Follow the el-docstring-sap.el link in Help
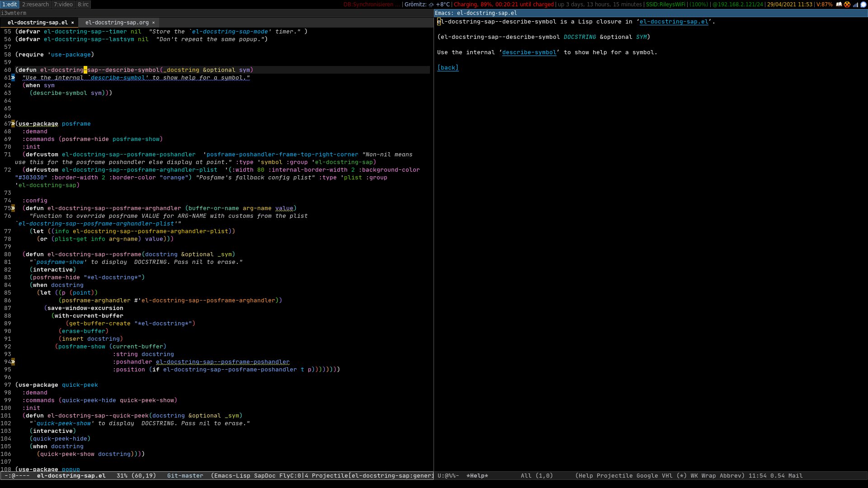The image size is (868, 488). pyautogui.click(x=674, y=22)
